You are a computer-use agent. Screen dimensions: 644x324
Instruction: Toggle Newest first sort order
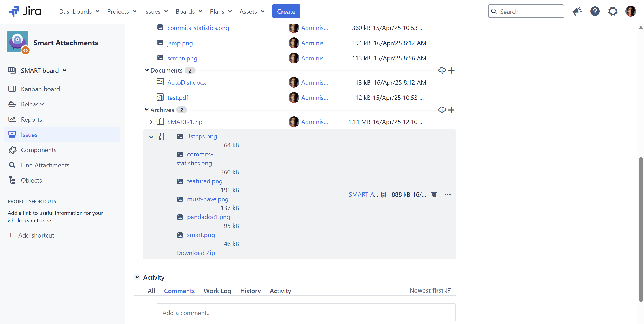[430, 290]
